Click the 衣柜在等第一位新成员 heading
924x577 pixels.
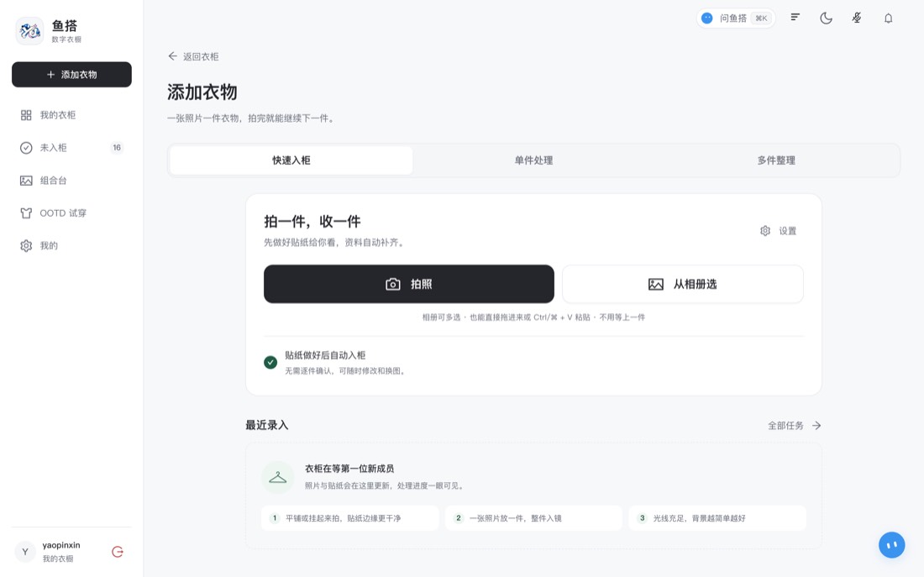(x=349, y=469)
